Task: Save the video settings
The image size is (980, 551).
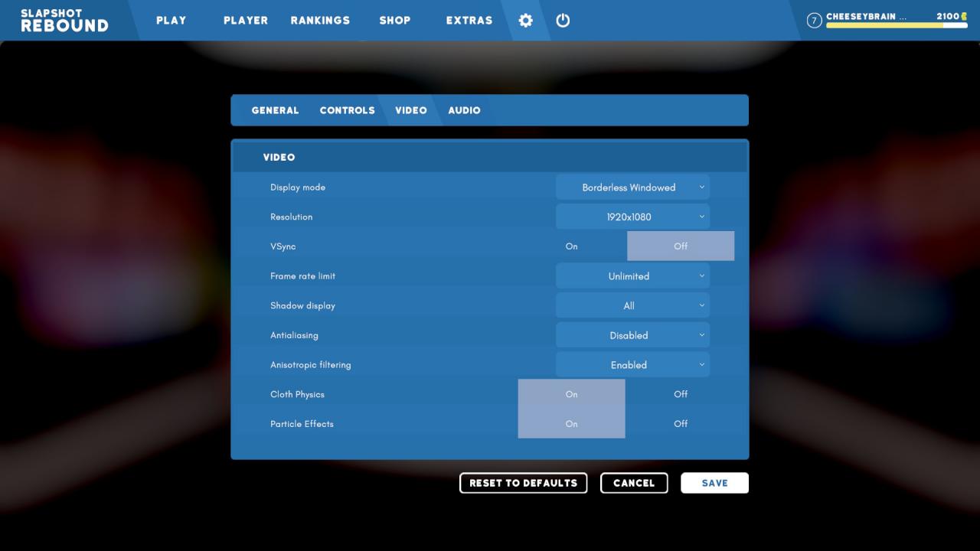Action: 714,483
